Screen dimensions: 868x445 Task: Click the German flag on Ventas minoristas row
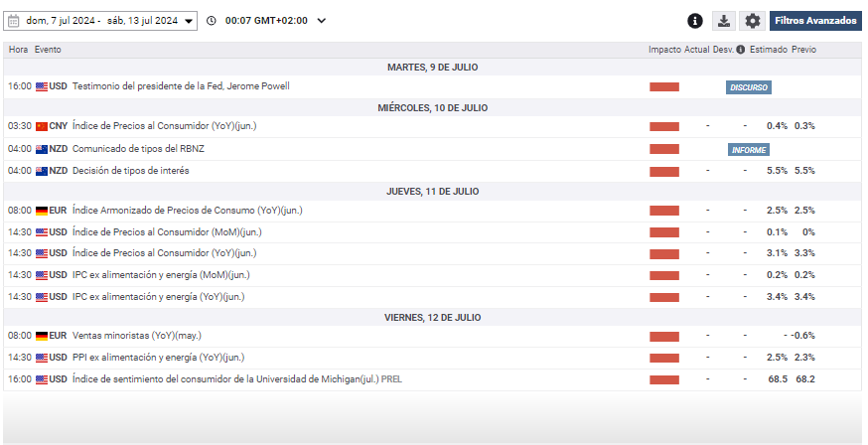coord(41,336)
